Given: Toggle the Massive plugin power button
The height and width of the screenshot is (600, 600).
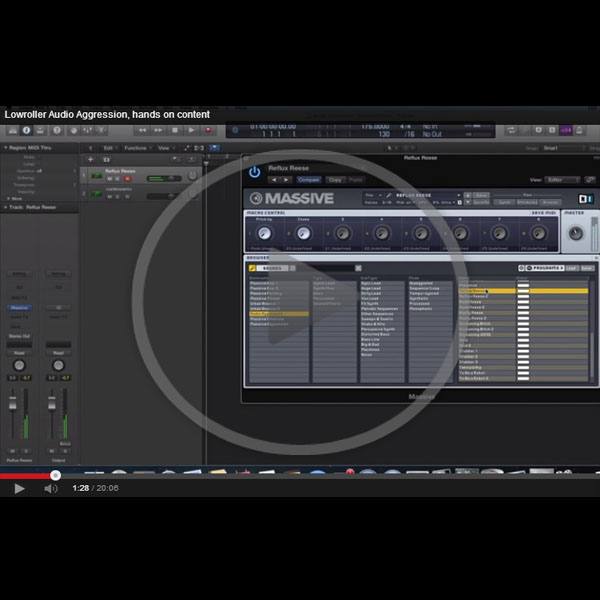Looking at the screenshot, I should (x=254, y=172).
